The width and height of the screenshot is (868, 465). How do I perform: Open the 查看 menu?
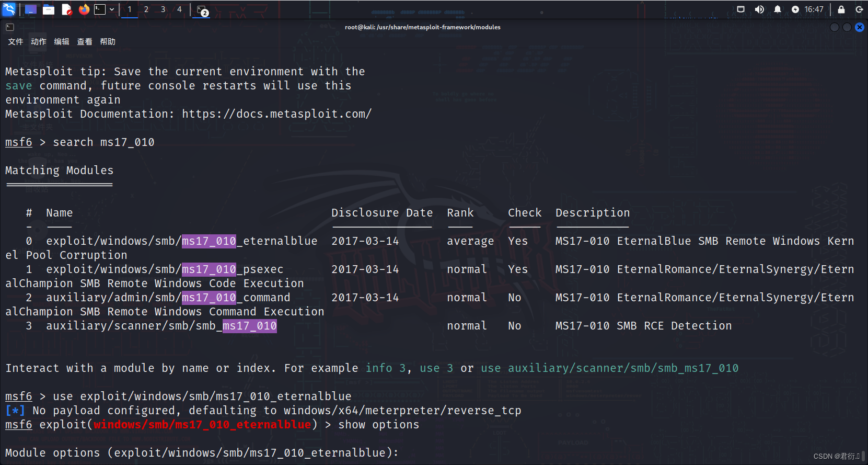[85, 42]
